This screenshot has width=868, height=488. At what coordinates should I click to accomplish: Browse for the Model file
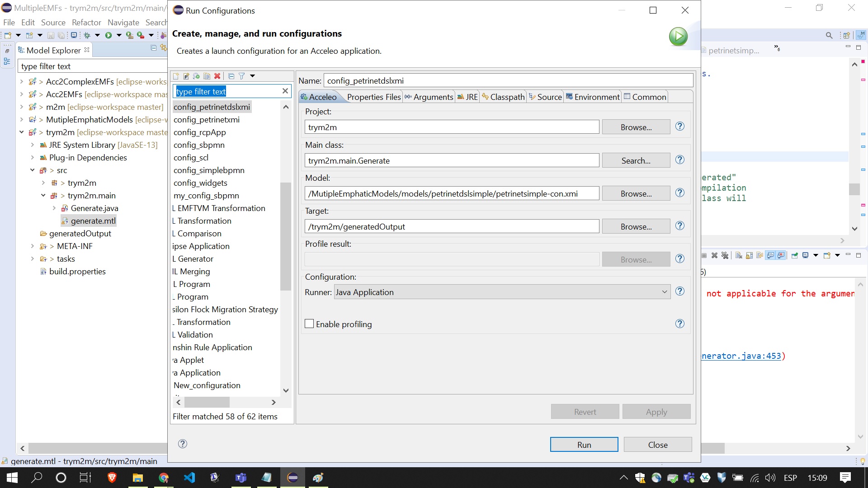636,193
